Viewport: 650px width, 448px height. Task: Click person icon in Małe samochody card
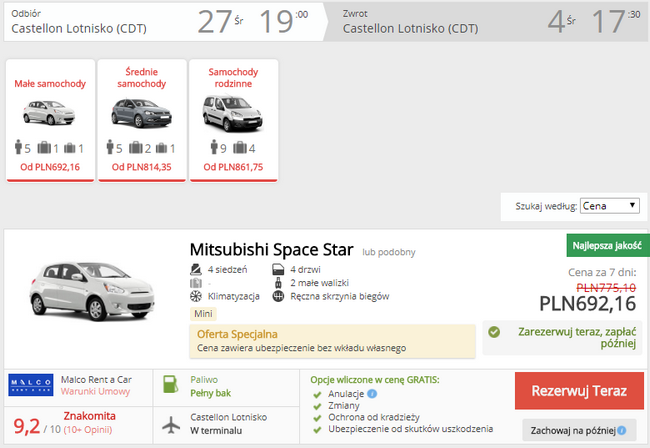pos(18,147)
